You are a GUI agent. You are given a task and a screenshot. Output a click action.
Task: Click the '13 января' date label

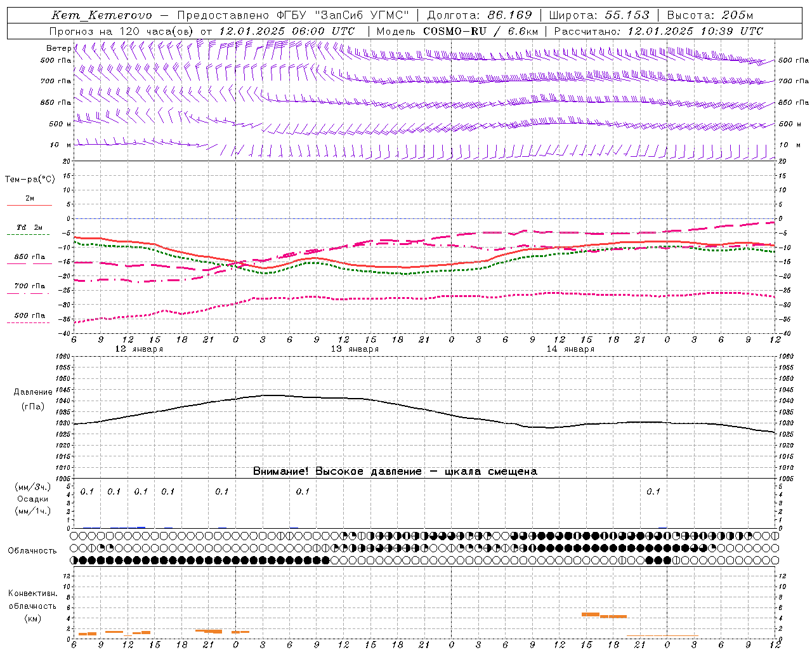point(355,349)
